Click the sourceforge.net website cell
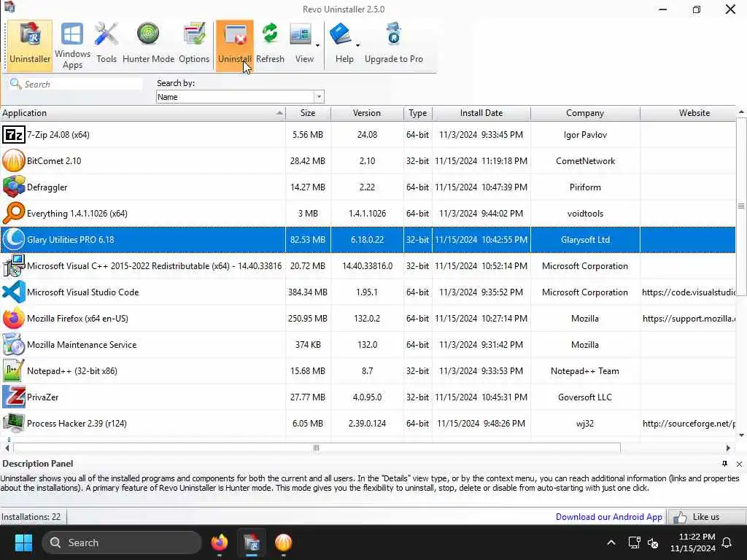Screen dimensions: 747x560 point(689,424)
